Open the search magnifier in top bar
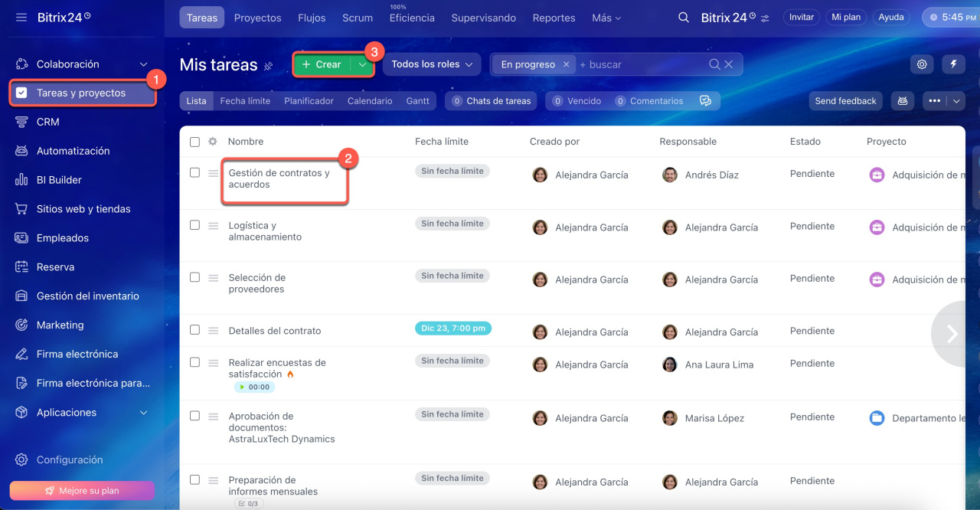The image size is (980, 510). 684,17
